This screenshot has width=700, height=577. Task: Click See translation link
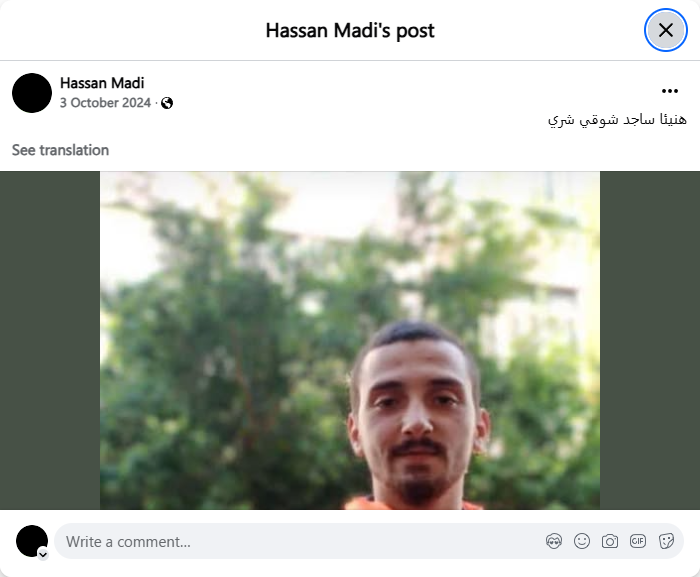pyautogui.click(x=60, y=150)
